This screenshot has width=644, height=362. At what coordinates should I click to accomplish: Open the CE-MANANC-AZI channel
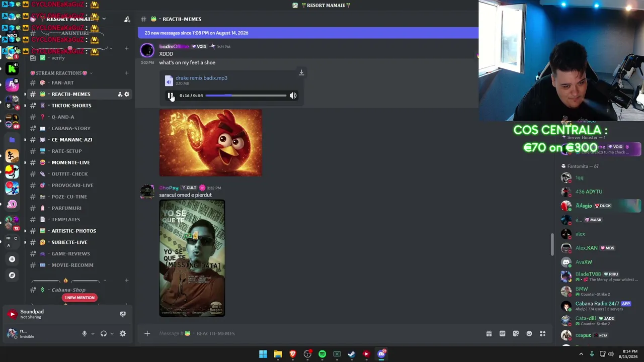pyautogui.click(x=72, y=140)
